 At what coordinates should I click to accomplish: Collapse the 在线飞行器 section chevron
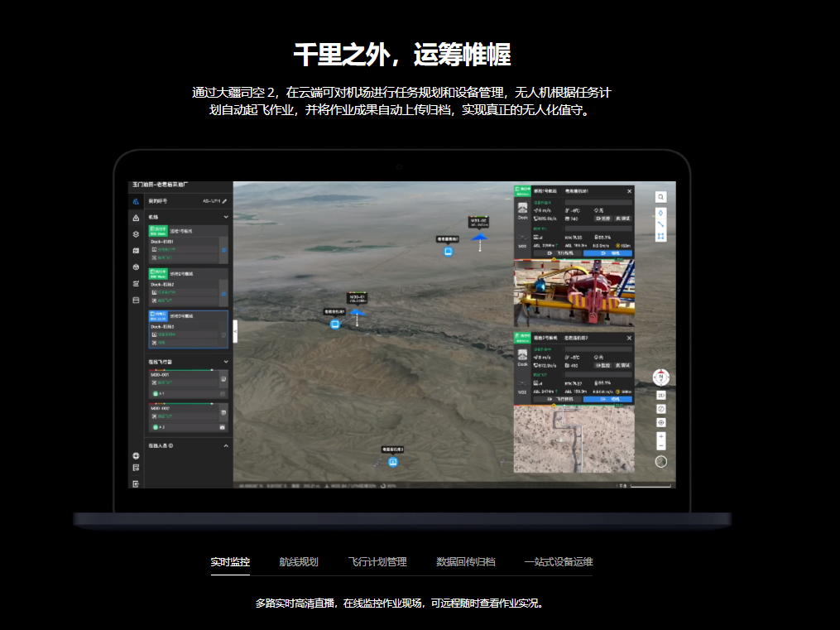226,362
